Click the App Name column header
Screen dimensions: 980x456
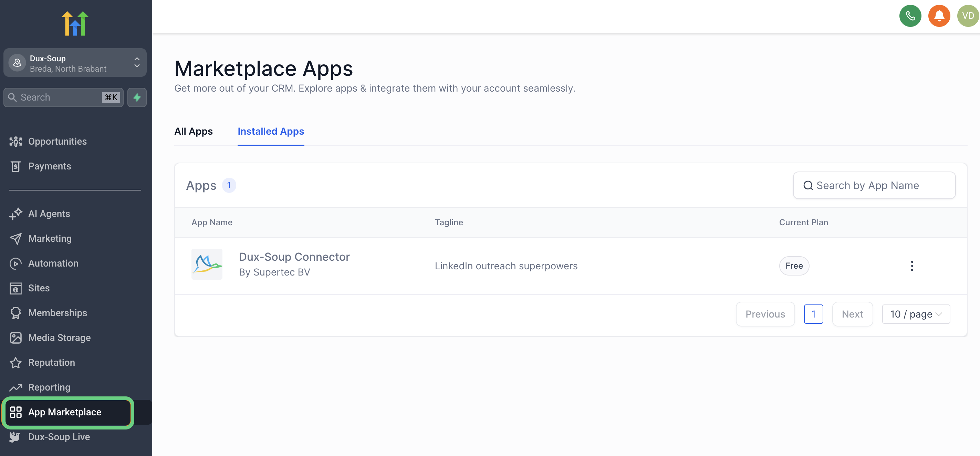(212, 222)
